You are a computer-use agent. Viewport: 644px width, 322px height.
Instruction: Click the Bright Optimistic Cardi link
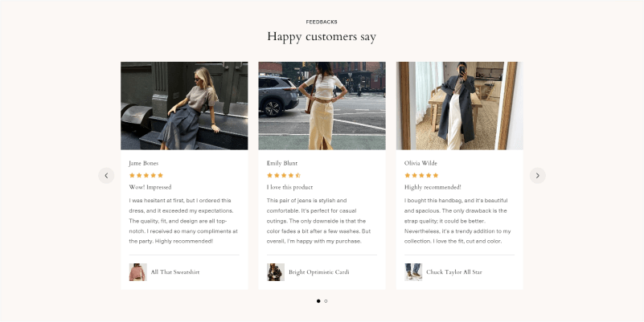(318, 272)
